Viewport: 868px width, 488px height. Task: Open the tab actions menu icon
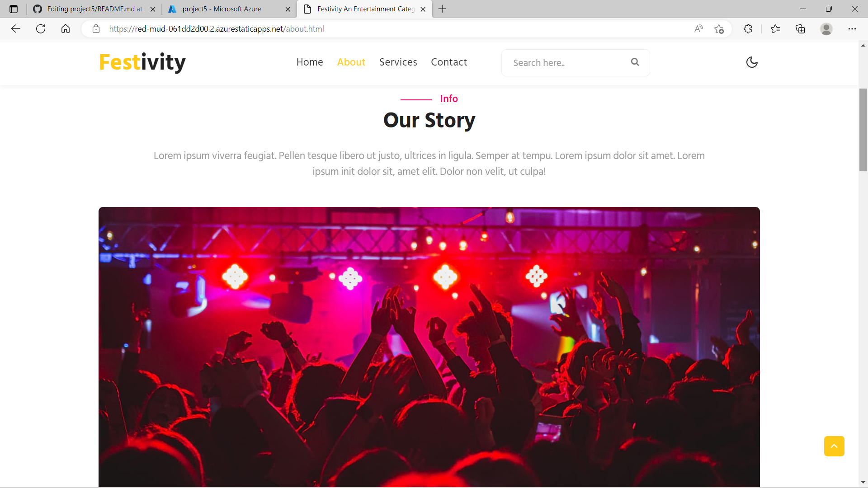coord(14,9)
